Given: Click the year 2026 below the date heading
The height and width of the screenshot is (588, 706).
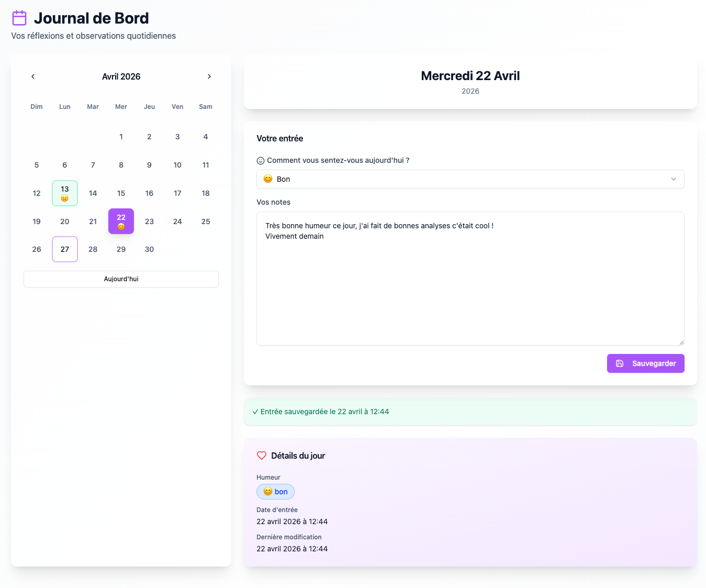Looking at the screenshot, I should tap(470, 91).
